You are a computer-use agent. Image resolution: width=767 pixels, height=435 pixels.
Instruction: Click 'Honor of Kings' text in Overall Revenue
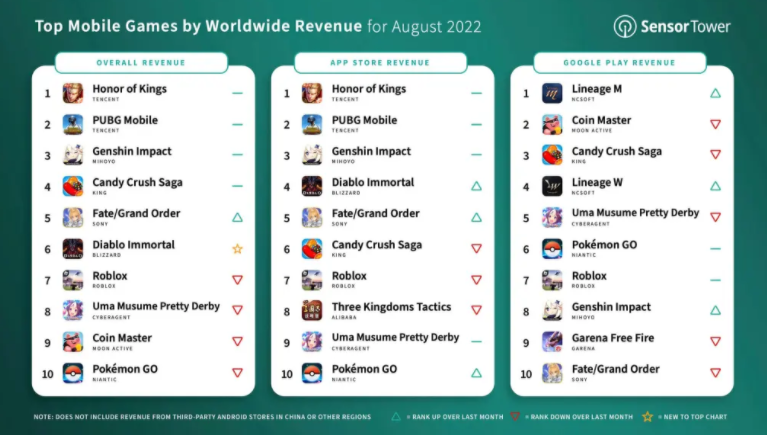(x=130, y=89)
